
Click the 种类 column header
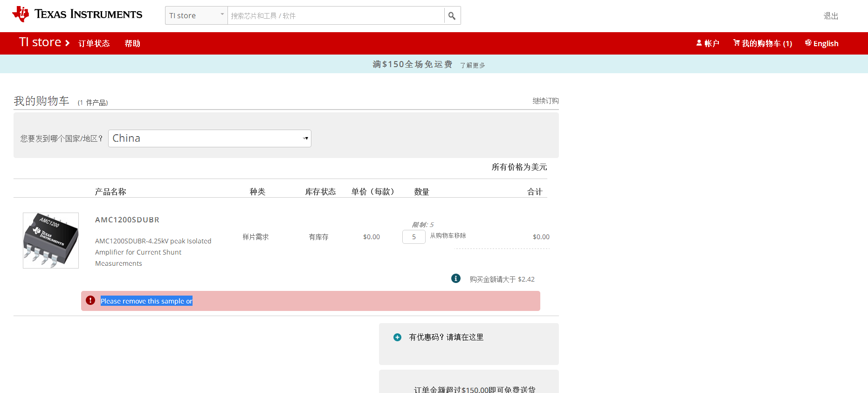point(257,192)
